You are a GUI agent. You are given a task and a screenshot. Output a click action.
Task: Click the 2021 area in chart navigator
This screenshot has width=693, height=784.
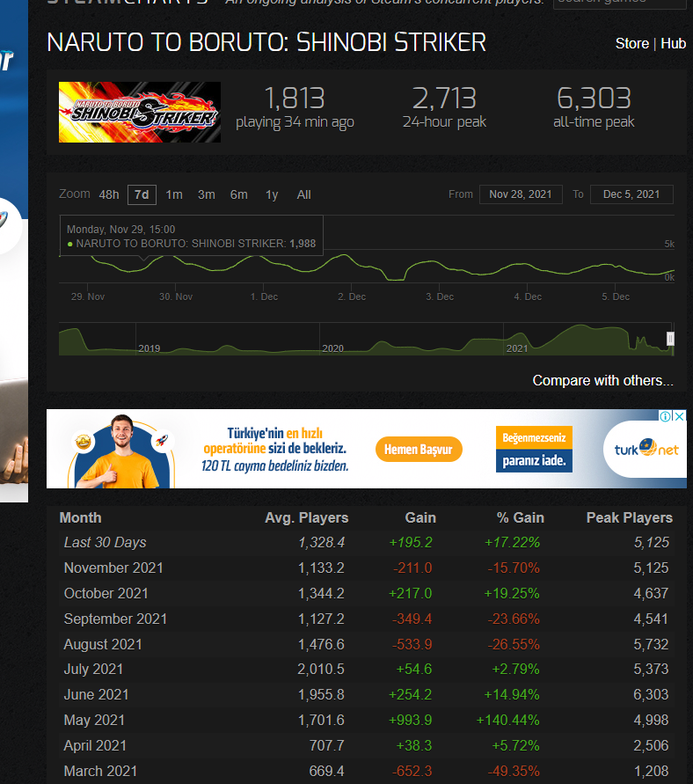click(x=516, y=348)
